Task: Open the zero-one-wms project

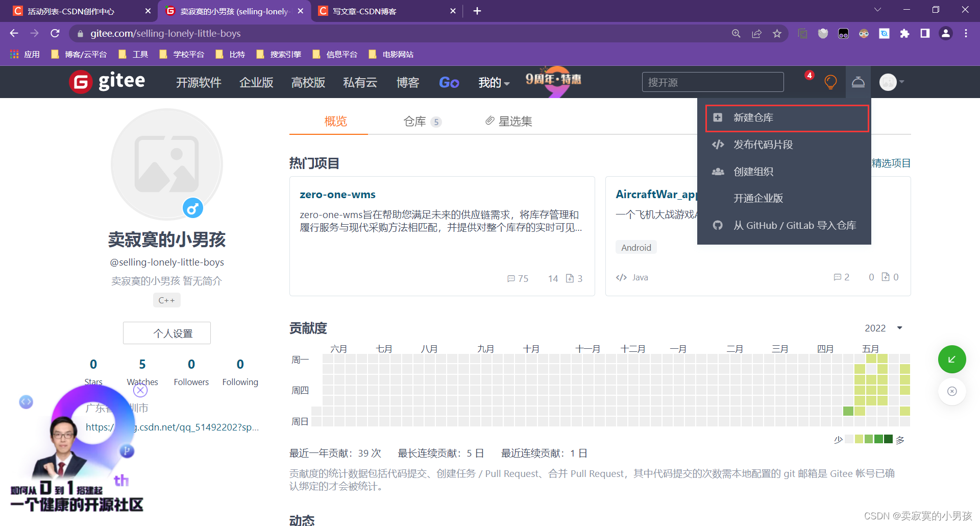Action: tap(337, 194)
